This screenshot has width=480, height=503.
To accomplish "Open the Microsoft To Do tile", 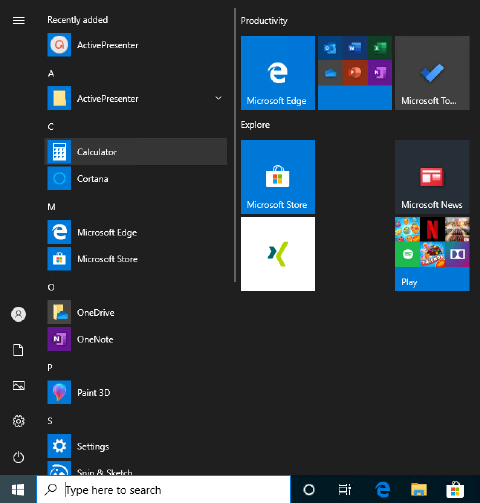I will tap(432, 73).
